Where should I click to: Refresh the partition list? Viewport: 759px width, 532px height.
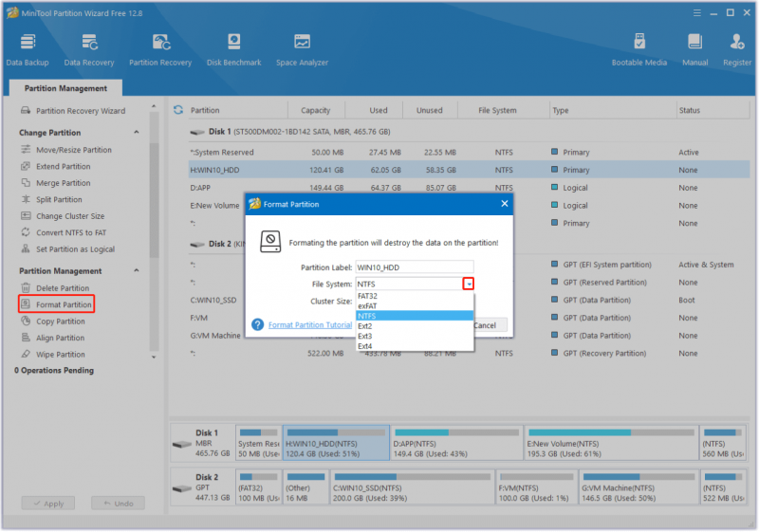coord(178,110)
